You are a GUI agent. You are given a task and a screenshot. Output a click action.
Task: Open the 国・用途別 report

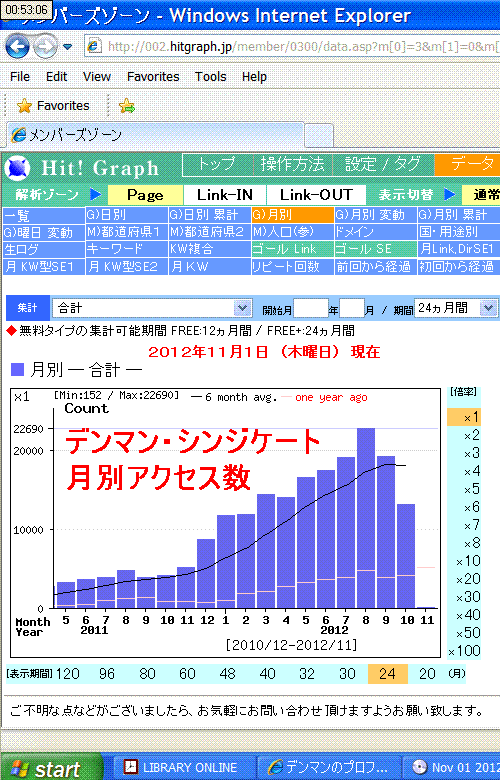click(459, 232)
